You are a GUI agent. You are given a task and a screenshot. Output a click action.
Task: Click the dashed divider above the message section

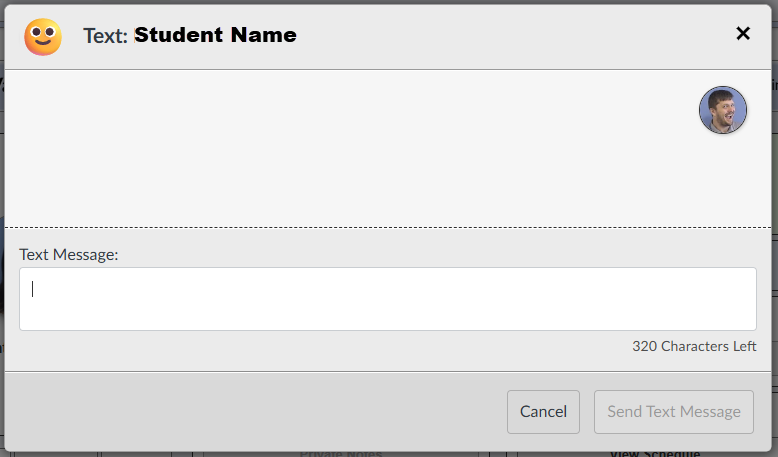pos(388,228)
